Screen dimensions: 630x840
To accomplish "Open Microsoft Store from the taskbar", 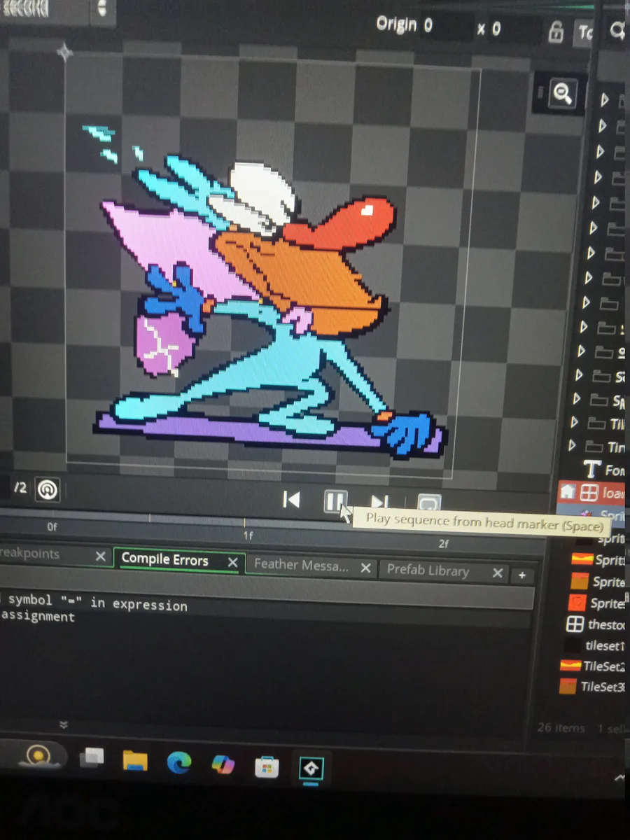I will 267,768.
